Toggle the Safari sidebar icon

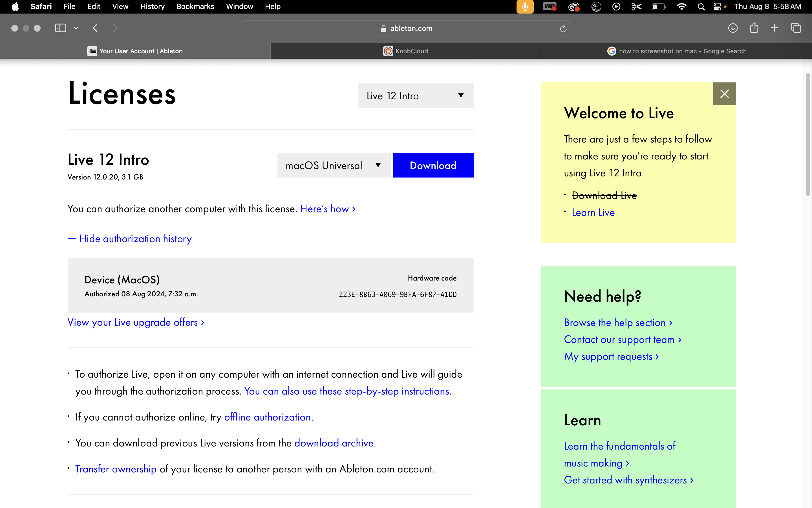click(60, 28)
